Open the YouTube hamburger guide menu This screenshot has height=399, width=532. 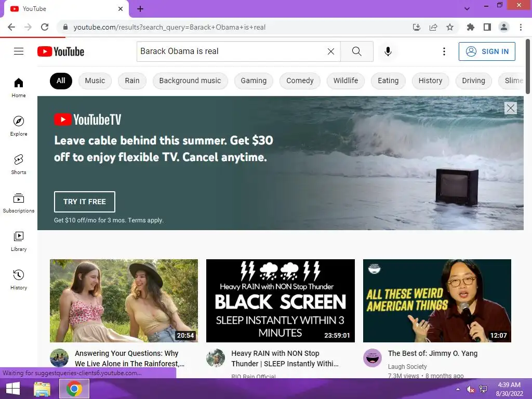(19, 51)
